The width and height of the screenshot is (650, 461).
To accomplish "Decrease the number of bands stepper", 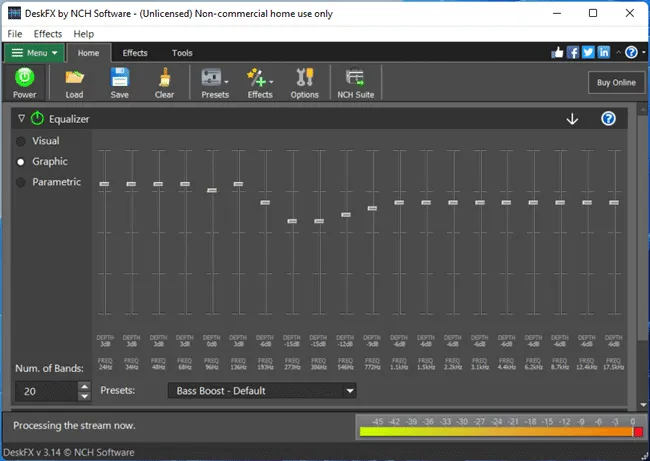I will tap(85, 396).
